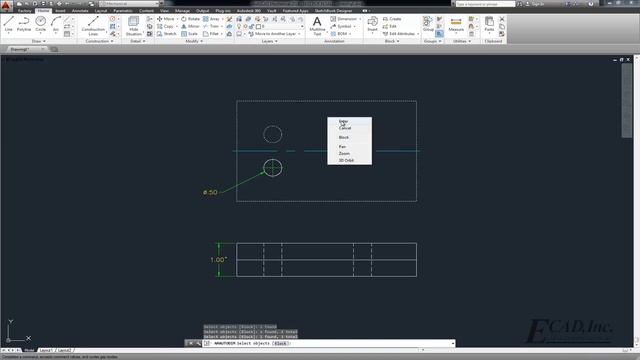This screenshot has height=360, width=640.
Task: Click the Dimension tool
Action: click(x=344, y=19)
